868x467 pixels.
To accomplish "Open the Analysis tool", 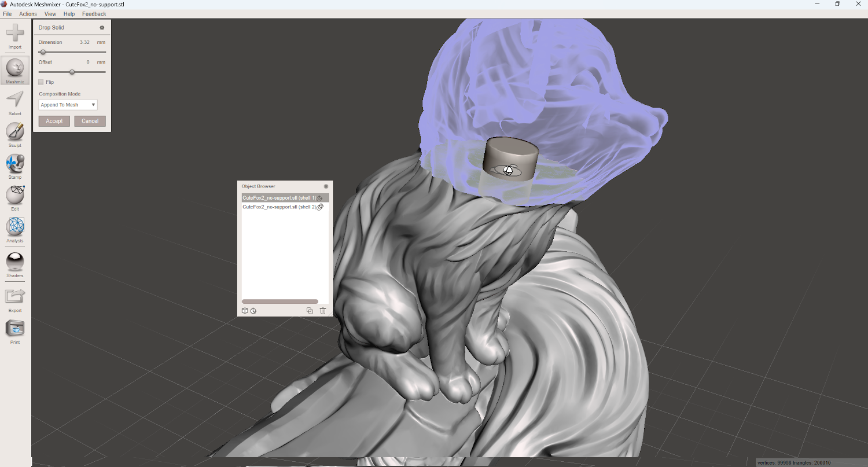I will pyautogui.click(x=15, y=227).
